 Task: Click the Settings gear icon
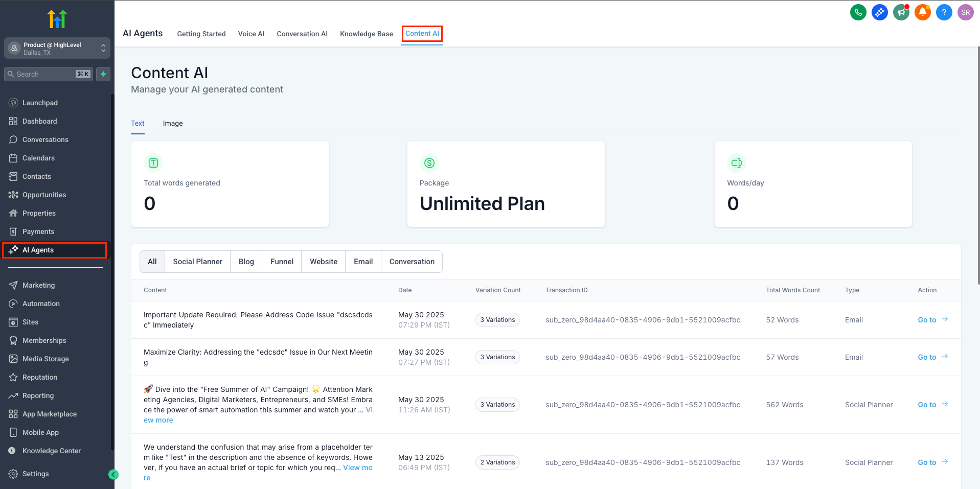click(13, 474)
